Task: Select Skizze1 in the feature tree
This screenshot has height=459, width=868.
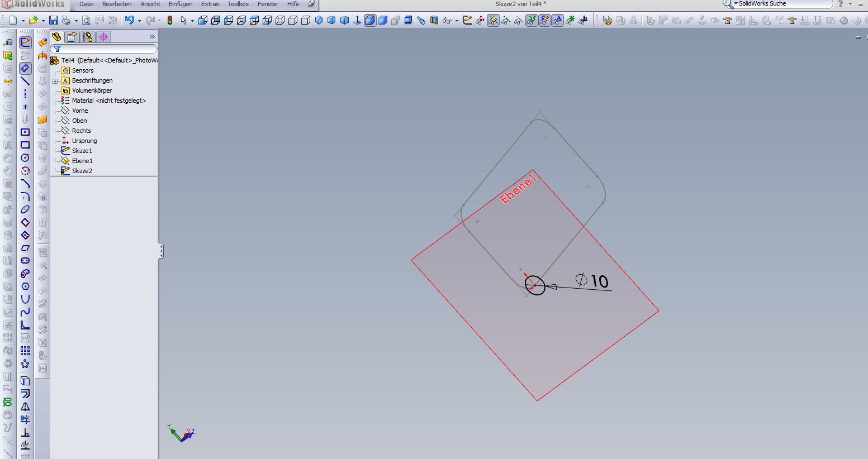Action: [x=82, y=151]
